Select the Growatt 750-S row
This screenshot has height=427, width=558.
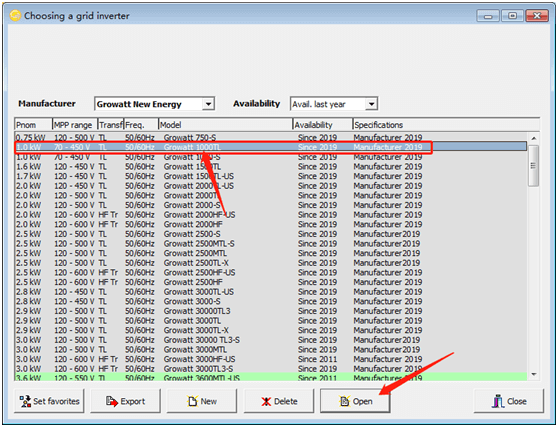click(x=270, y=138)
